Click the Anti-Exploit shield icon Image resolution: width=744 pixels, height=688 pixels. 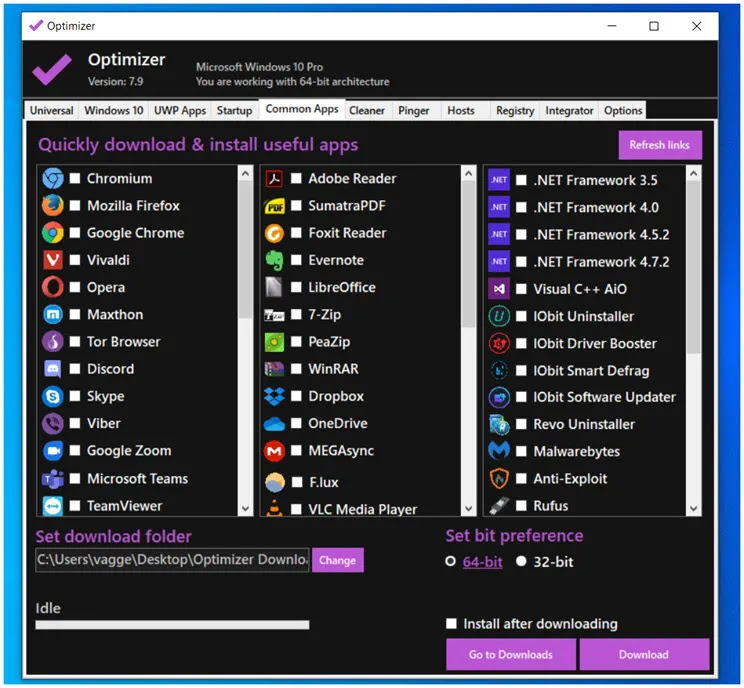[x=499, y=478]
